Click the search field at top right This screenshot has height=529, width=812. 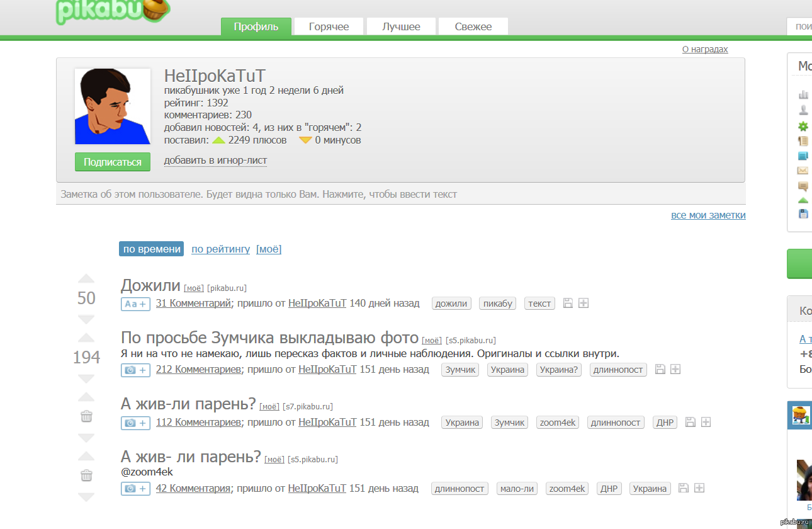coord(799,26)
